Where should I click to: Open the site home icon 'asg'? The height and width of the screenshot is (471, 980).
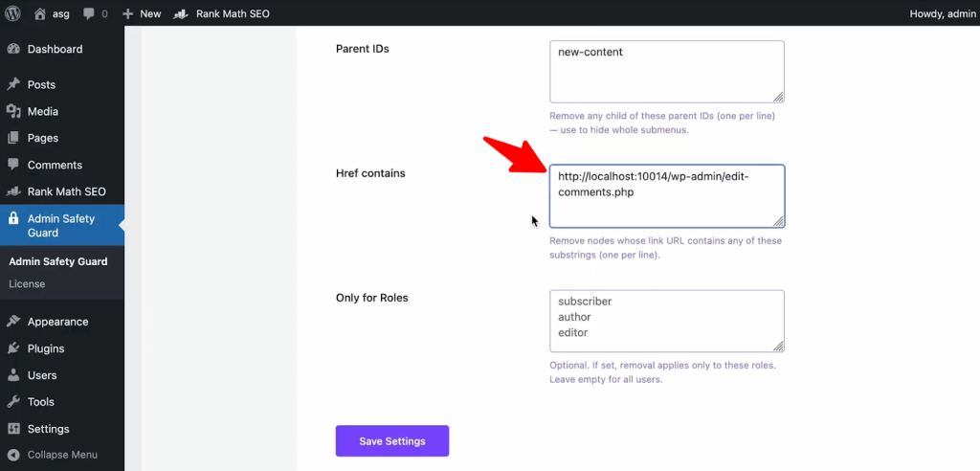tap(40, 13)
